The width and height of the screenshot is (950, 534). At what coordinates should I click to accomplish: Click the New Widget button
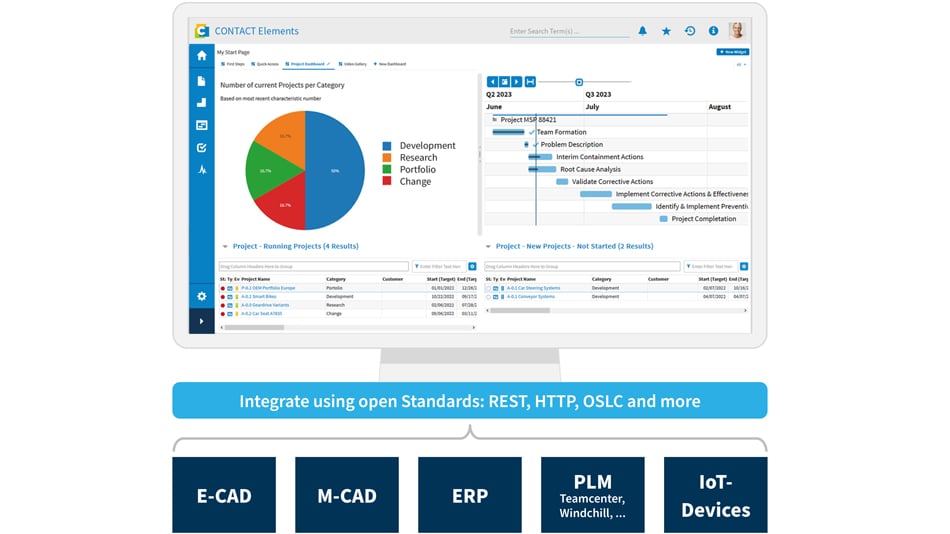[x=732, y=51]
